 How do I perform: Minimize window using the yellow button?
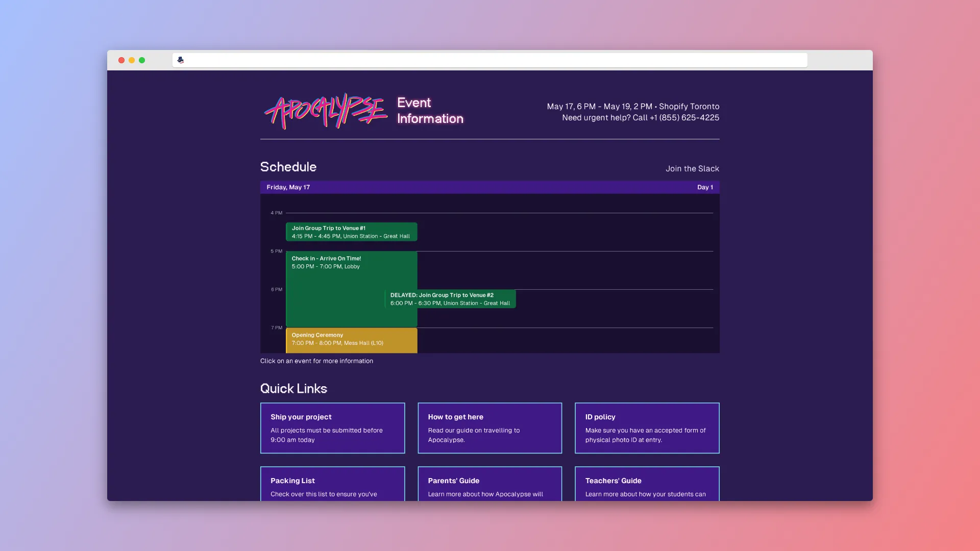pyautogui.click(x=132, y=60)
